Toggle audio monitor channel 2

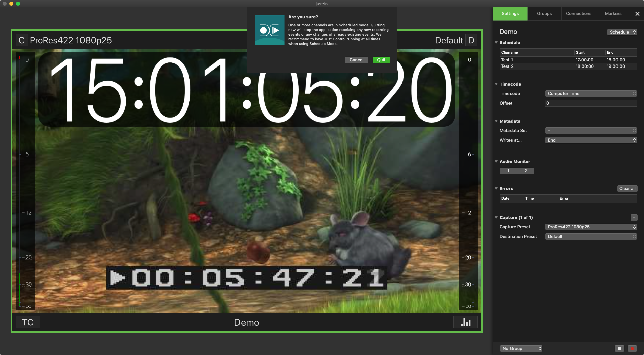(525, 171)
